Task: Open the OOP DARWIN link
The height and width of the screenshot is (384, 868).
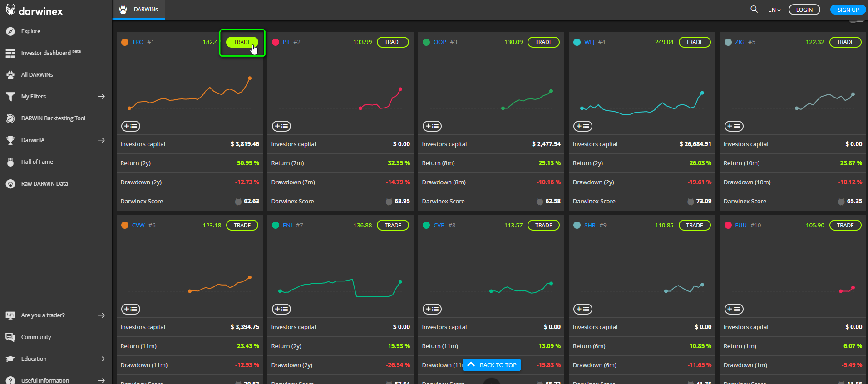Action: click(x=440, y=42)
